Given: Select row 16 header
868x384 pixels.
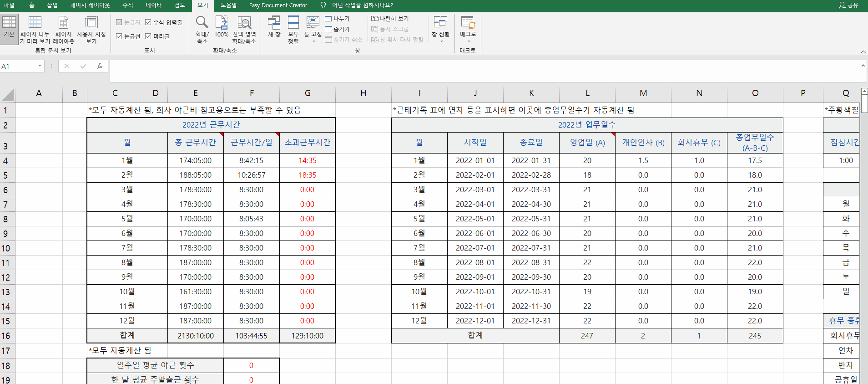Looking at the screenshot, I should tap(7, 336).
